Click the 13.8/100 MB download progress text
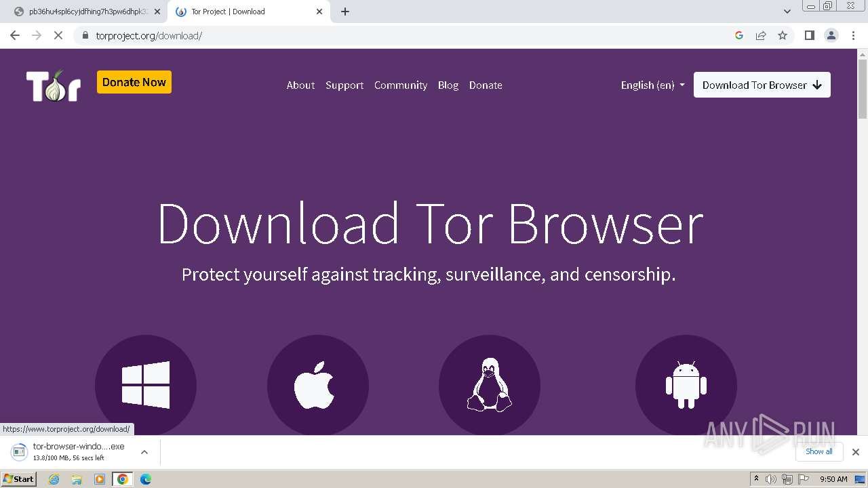This screenshot has width=868, height=488. (x=69, y=458)
